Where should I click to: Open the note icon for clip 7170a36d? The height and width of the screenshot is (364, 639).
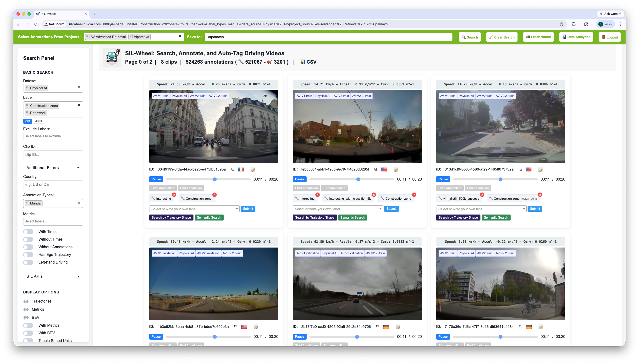point(540,327)
